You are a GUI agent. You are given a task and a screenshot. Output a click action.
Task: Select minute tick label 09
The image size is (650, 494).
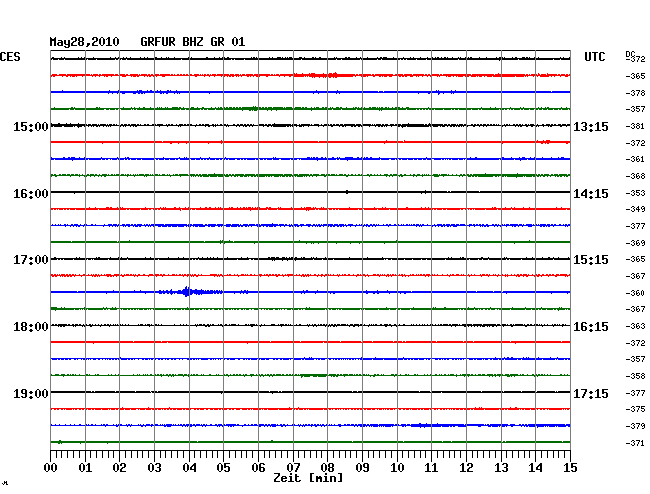coord(362,468)
